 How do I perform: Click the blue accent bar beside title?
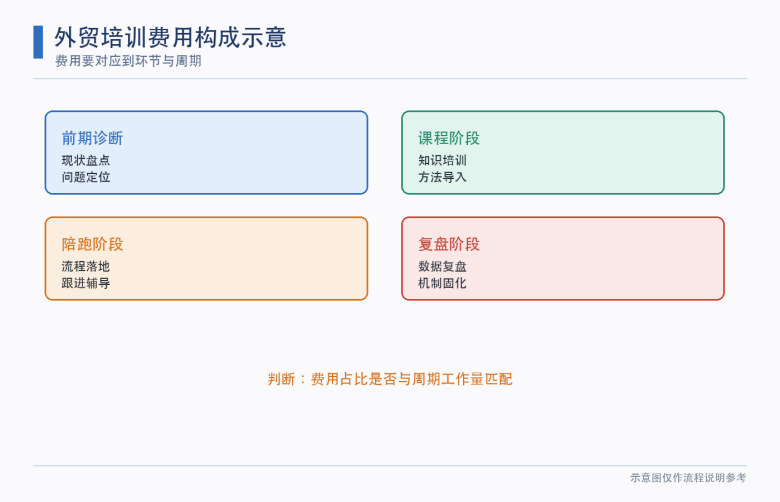38,42
